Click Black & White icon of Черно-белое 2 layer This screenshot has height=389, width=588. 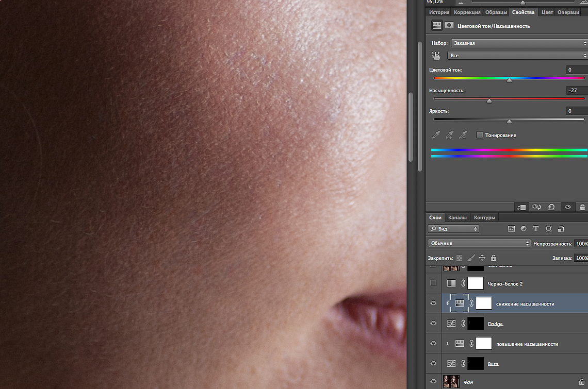tap(451, 283)
